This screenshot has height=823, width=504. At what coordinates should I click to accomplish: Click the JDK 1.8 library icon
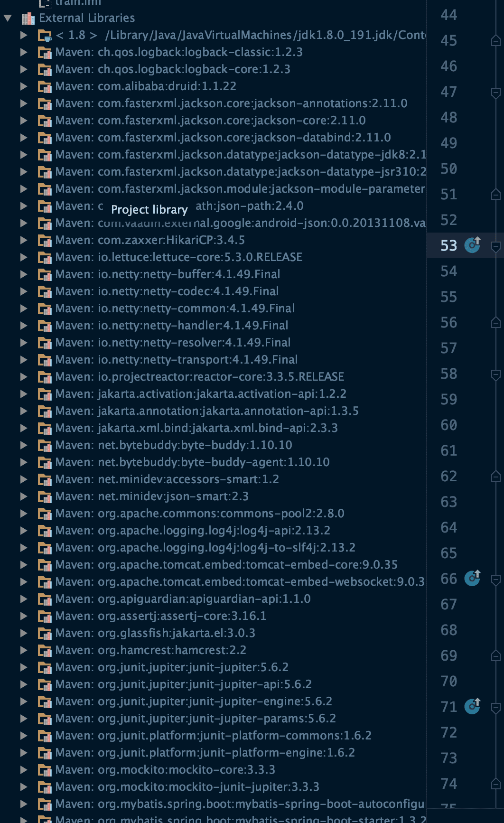(45, 35)
